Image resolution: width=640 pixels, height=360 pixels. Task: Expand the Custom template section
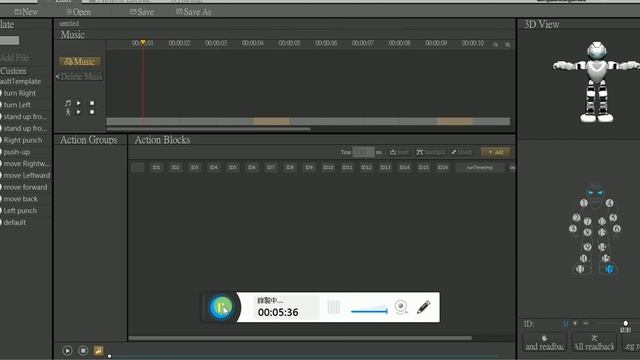(13, 71)
